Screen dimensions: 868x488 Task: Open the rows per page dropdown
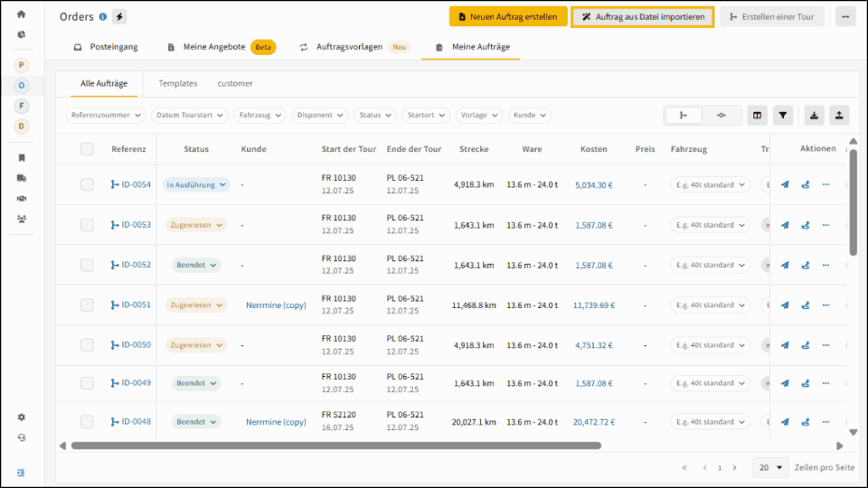[x=770, y=467]
